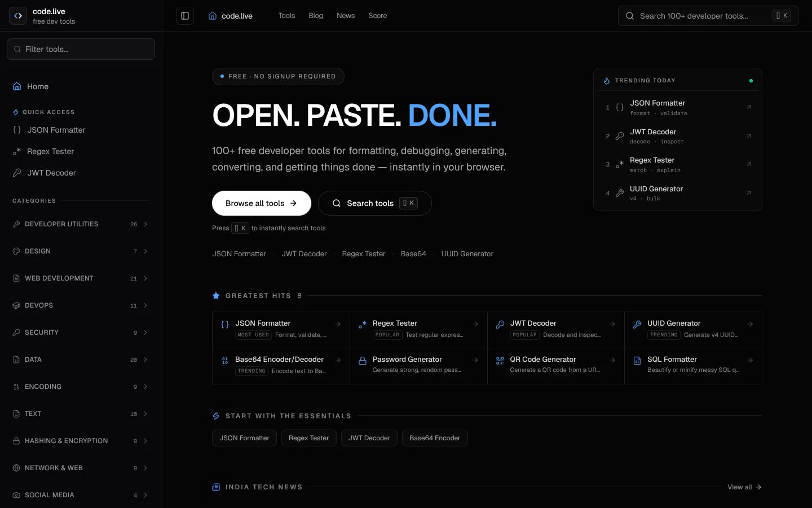
Task: Click the Browse all tools button
Action: point(262,203)
